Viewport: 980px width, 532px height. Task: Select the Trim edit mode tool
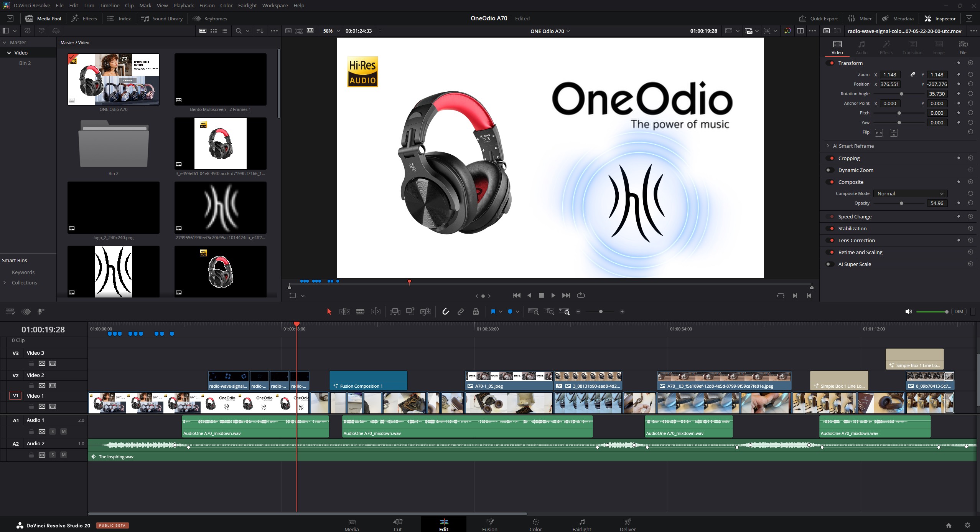pyautogui.click(x=344, y=312)
